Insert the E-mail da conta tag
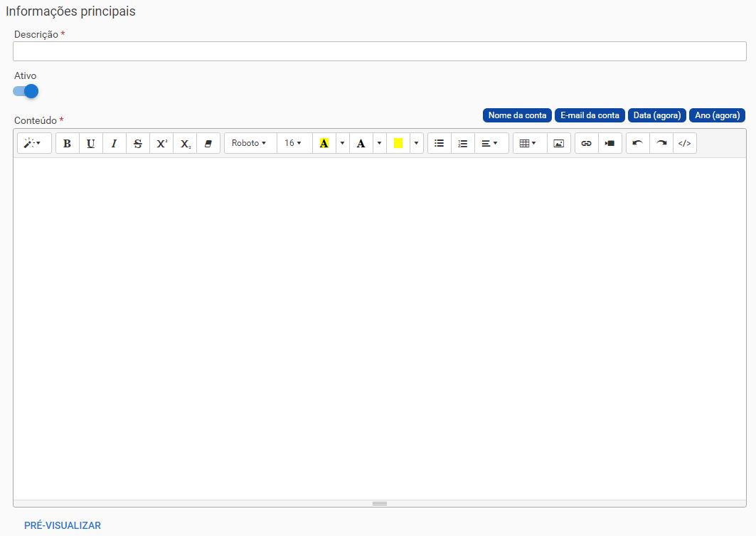 (590, 115)
